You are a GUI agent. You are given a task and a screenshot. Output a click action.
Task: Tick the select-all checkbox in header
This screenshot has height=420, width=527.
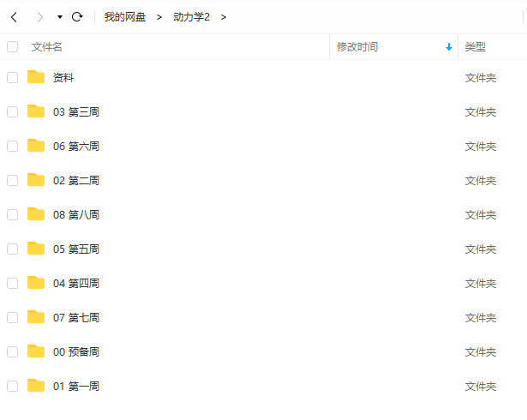pyautogui.click(x=13, y=47)
